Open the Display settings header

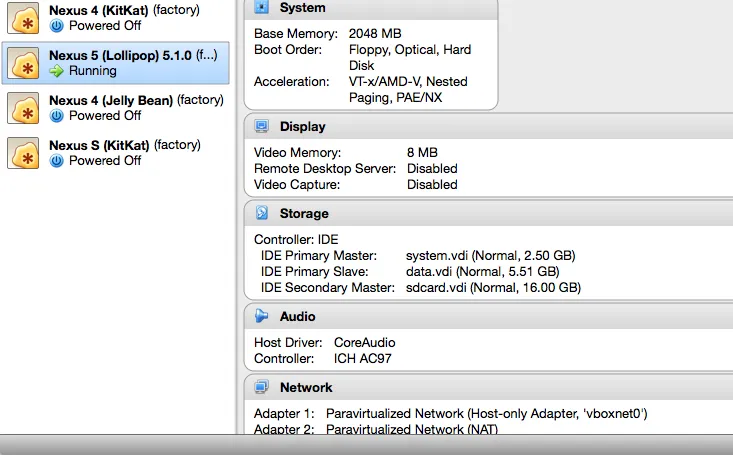pyautogui.click(x=302, y=127)
